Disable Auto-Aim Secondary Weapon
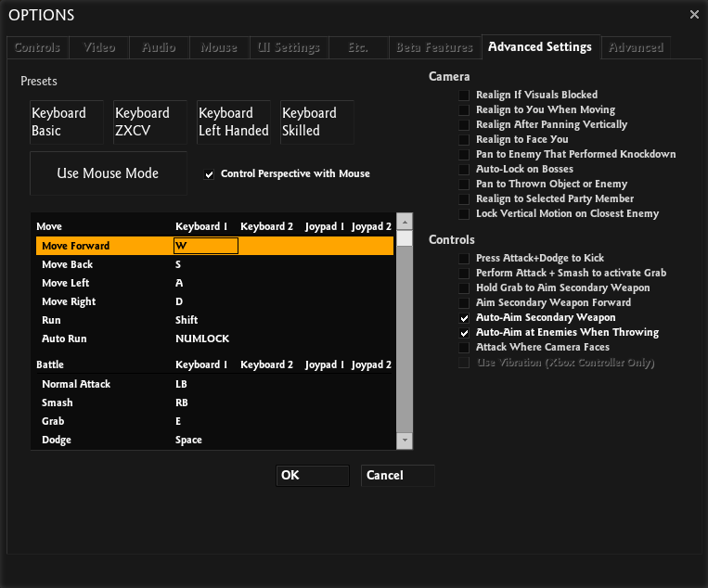The width and height of the screenshot is (708, 588). click(464, 317)
